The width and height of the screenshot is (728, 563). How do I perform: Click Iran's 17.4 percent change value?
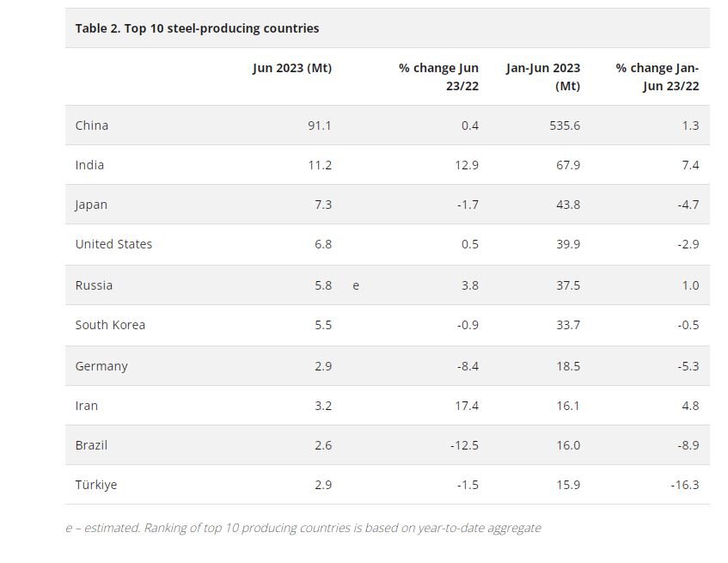pyautogui.click(x=467, y=406)
